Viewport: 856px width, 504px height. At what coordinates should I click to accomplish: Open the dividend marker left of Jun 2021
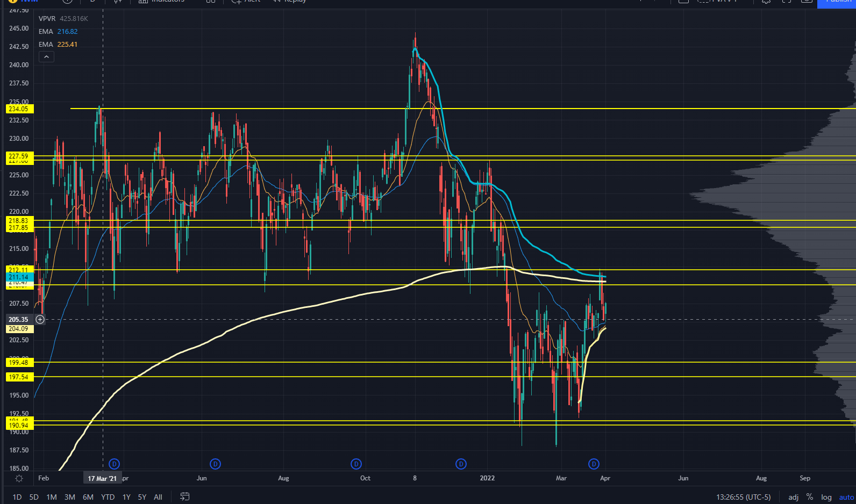point(215,464)
